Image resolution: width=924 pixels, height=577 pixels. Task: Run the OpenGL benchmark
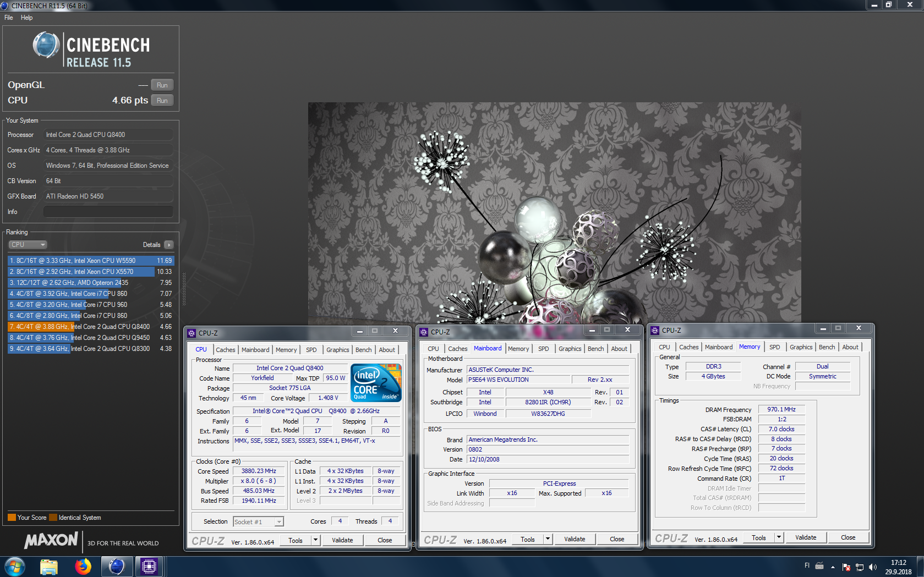tap(162, 85)
